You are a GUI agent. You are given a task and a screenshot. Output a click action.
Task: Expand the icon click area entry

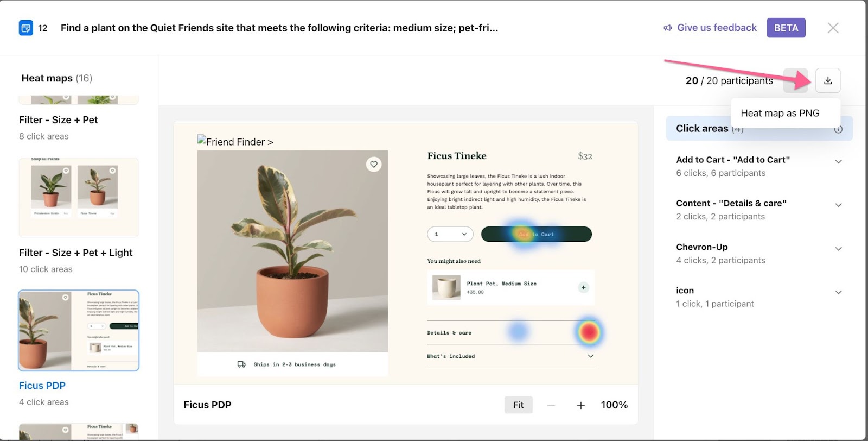[x=838, y=292]
